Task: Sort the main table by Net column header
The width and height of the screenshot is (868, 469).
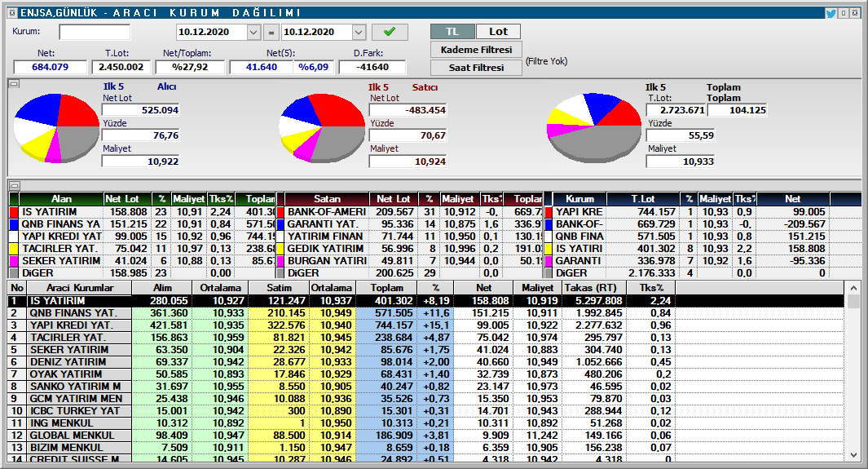Action: (x=483, y=288)
